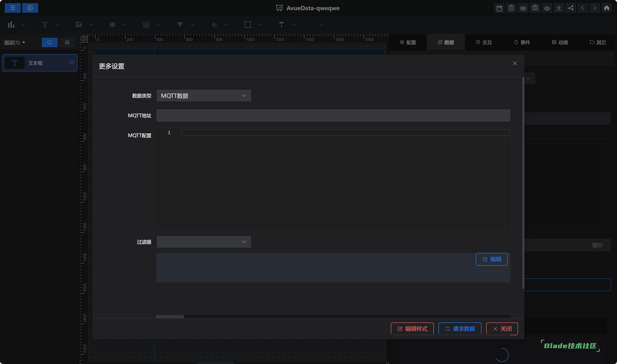The image size is (617, 364).
Task: Expand the paint roller dropdown chevron
Action: (x=294, y=24)
